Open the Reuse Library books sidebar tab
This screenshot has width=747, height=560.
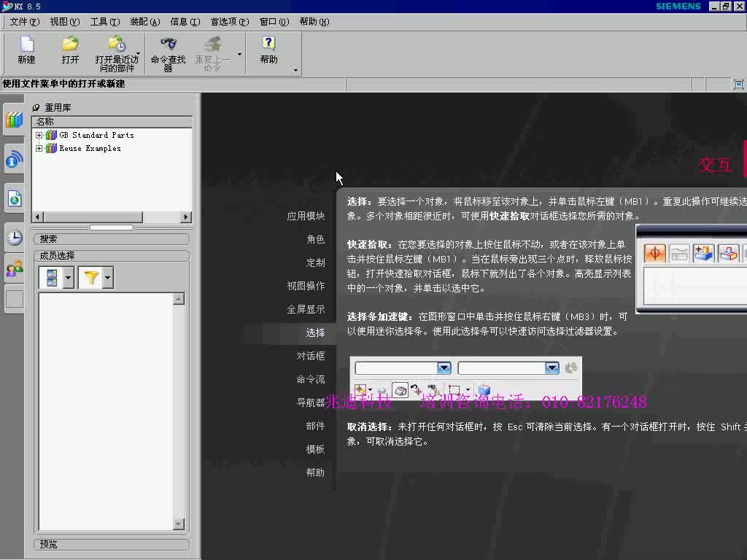(15, 120)
